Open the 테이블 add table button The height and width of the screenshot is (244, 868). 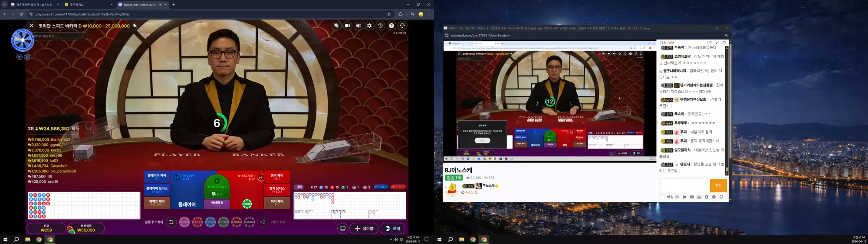tap(364, 228)
